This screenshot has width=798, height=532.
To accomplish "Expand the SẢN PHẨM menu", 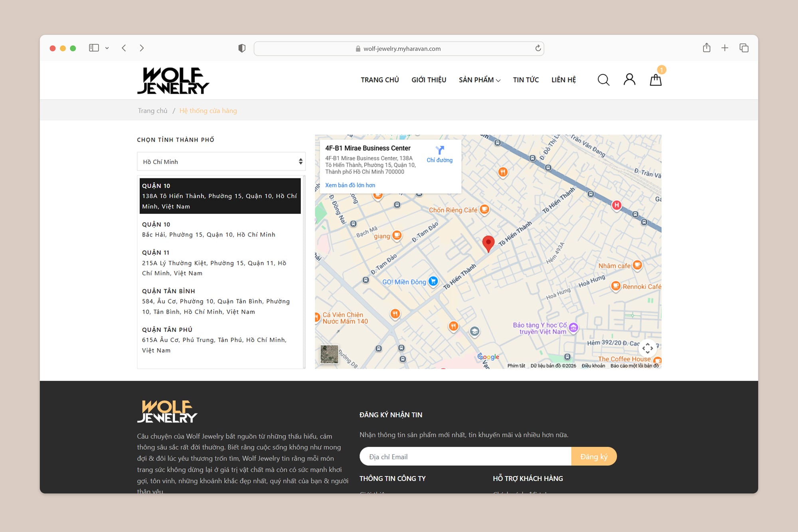I will [x=479, y=80].
